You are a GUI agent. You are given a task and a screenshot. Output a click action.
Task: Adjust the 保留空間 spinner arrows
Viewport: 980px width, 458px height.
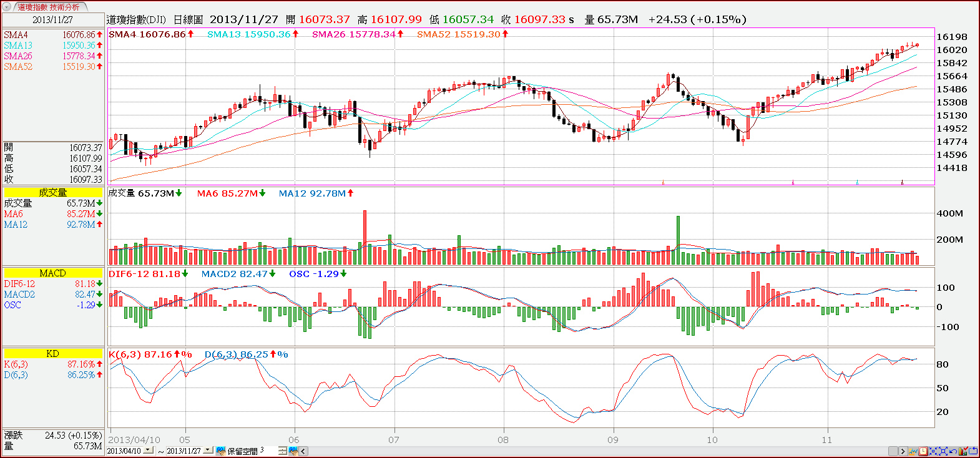[282, 451]
